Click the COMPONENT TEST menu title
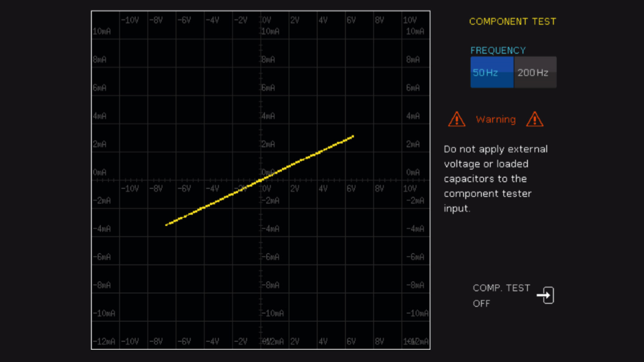 pos(512,22)
